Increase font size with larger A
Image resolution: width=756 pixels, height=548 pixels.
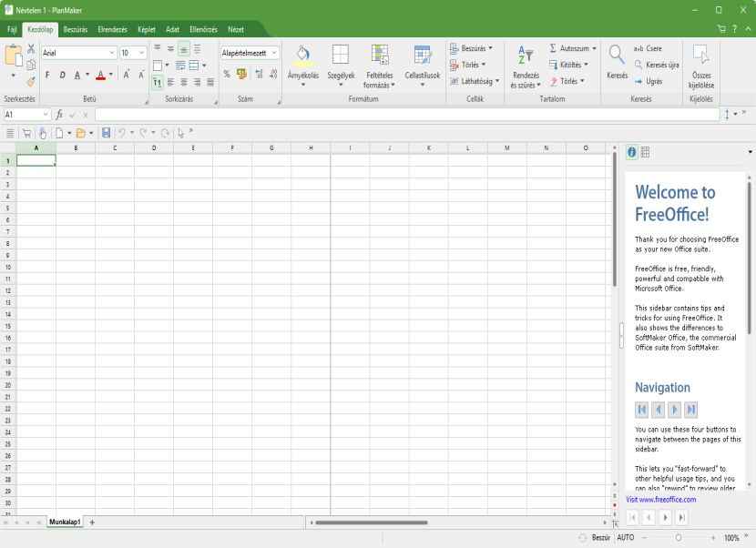click(x=126, y=75)
